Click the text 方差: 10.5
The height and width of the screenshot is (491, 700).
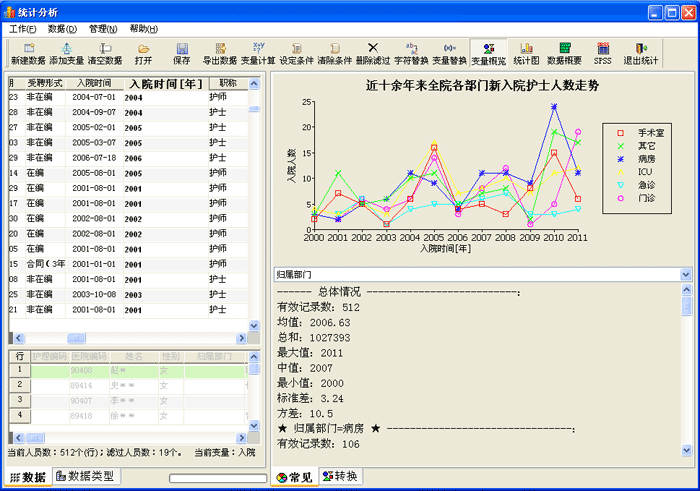[x=305, y=413]
